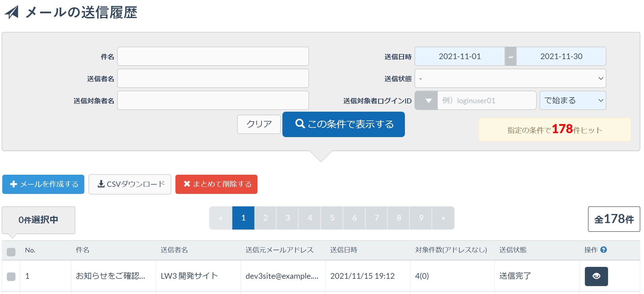The height and width of the screenshot is (294, 644).
Task: Click メールを作成する button
Action: pos(43,184)
